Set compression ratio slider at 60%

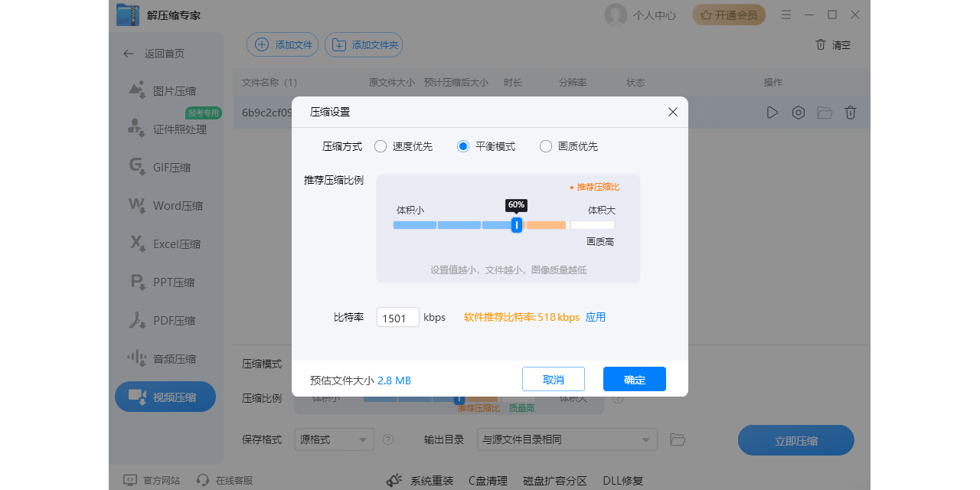[516, 224]
